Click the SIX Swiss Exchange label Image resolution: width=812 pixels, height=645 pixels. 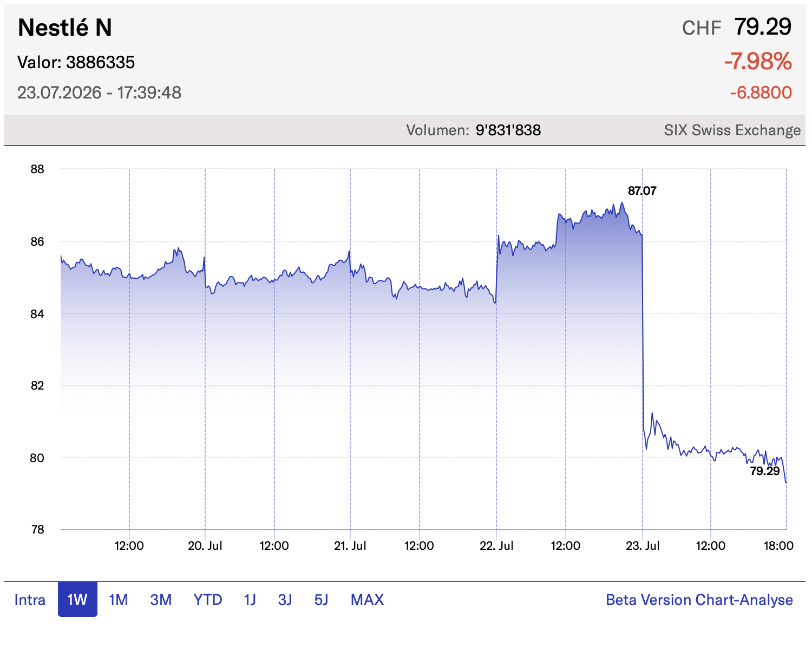point(732,130)
